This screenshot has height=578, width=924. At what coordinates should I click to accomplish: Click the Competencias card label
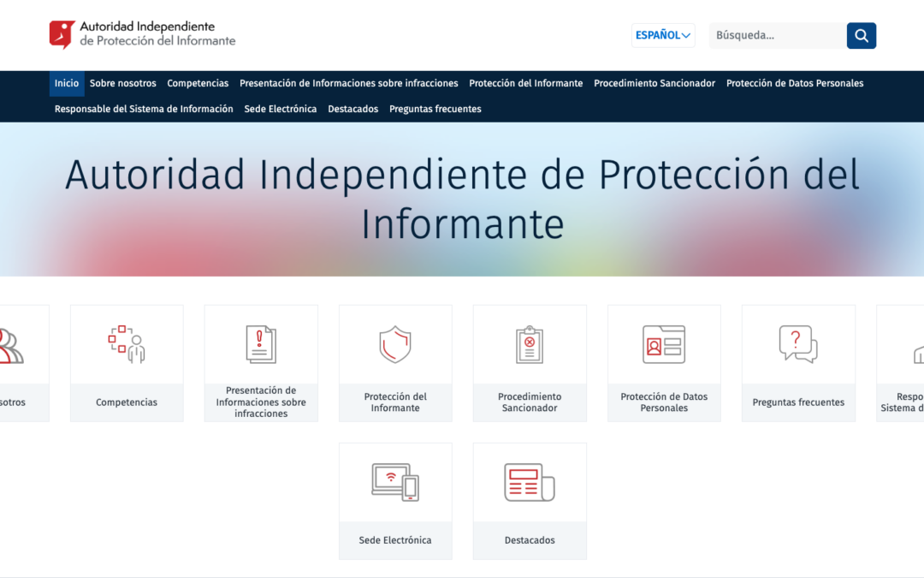point(127,402)
